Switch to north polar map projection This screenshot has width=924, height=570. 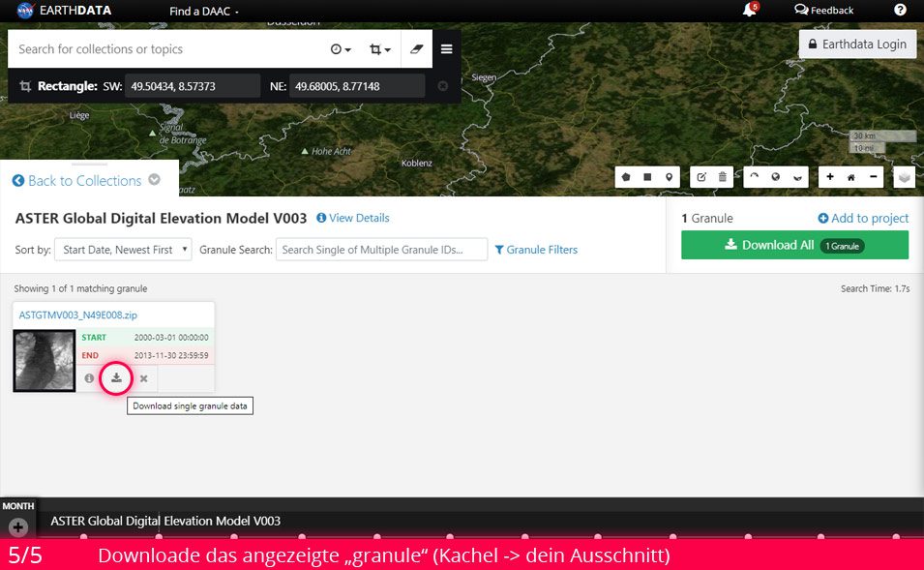[755, 177]
